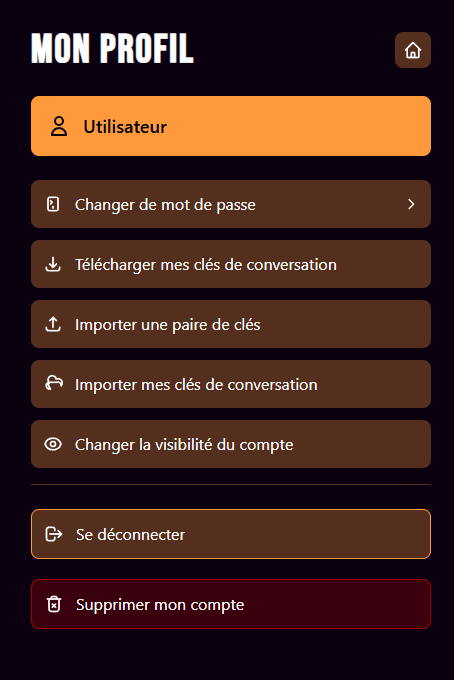Click the import conversation keys icon
The image size is (454, 680).
pos(54,383)
